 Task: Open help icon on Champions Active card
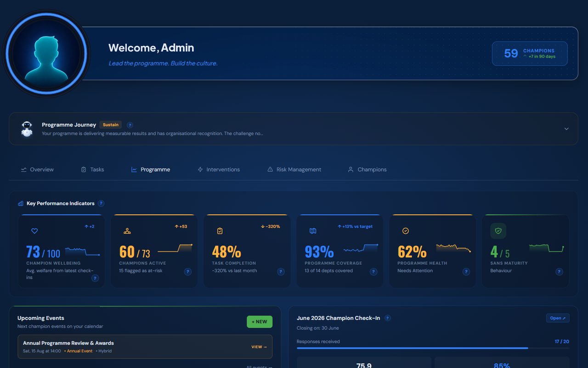[x=188, y=272]
